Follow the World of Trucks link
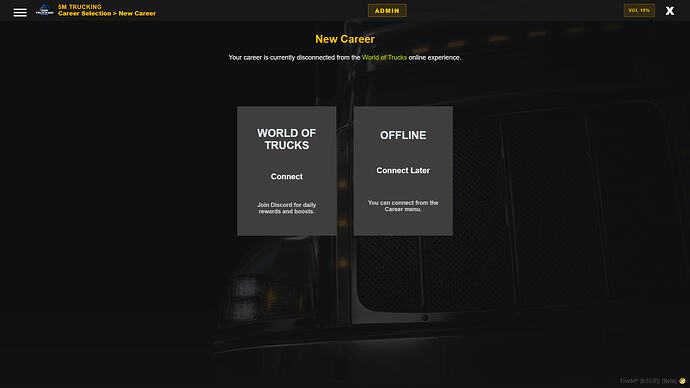Image resolution: width=690 pixels, height=388 pixels. click(x=384, y=58)
